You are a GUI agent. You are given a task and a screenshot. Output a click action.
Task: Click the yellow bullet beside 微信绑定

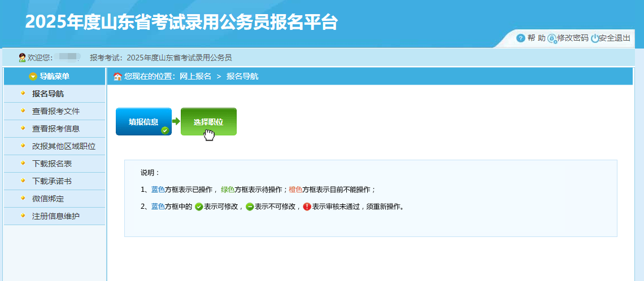pos(23,197)
